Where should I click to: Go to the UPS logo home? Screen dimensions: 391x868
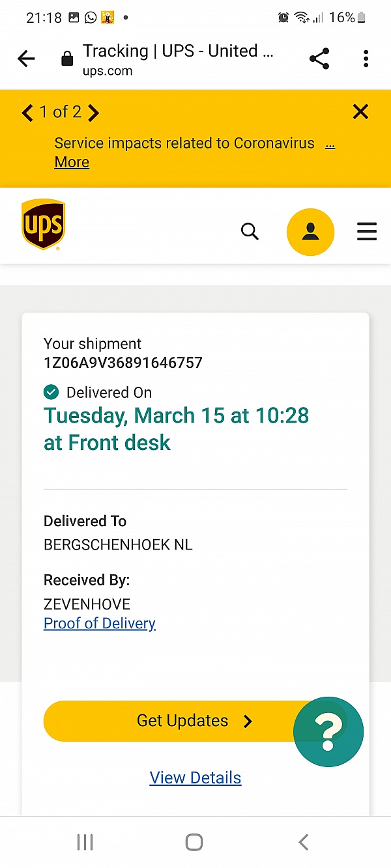pyautogui.click(x=43, y=225)
